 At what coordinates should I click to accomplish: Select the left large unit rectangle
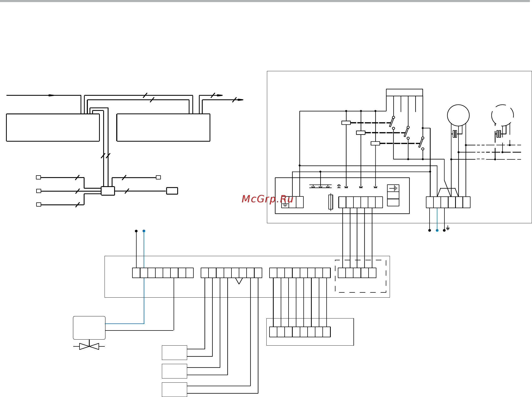(53, 128)
